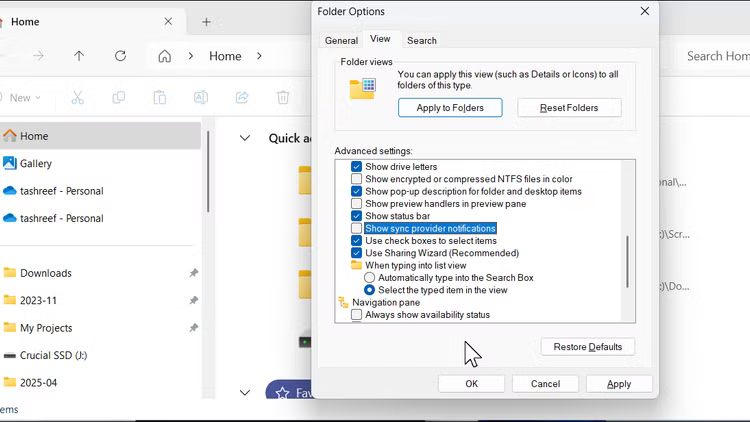Screen dimensions: 750x422
Task: Open the Search tab in Folder Options
Action: (x=421, y=40)
